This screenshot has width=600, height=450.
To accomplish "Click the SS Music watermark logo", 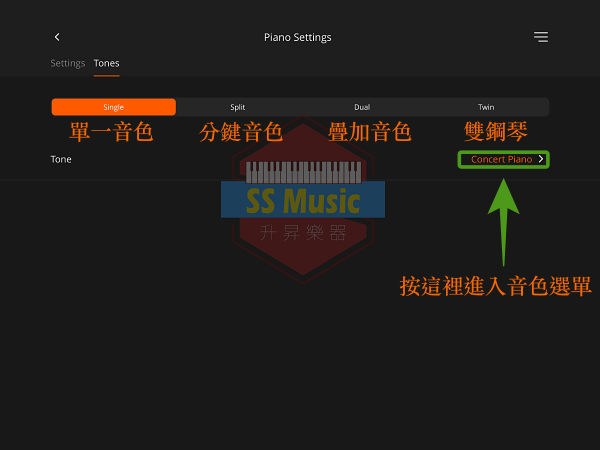I will pyautogui.click(x=302, y=202).
